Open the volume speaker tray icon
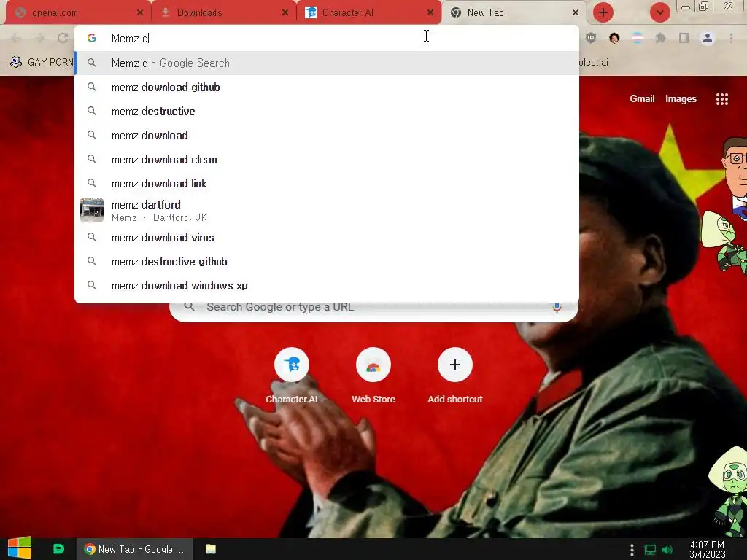This screenshot has width=747, height=560. coord(667,550)
